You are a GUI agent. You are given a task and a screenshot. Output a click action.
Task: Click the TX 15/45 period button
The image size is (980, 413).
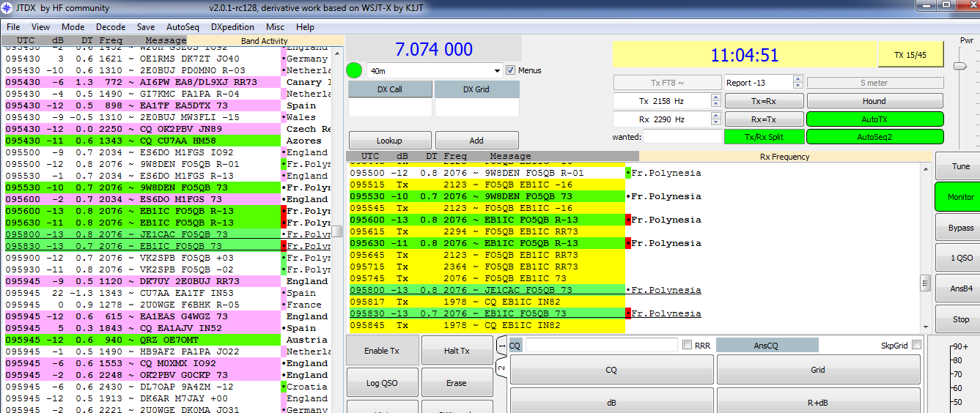pyautogui.click(x=910, y=55)
